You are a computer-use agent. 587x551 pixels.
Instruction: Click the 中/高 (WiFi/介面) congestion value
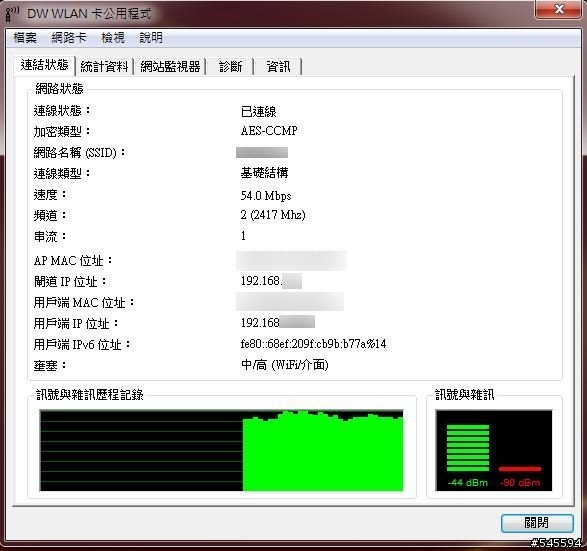[285, 365]
